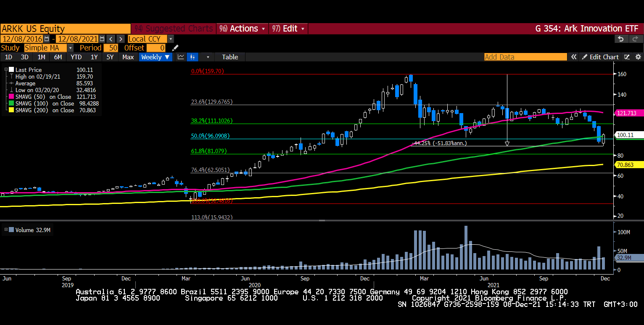Click the Last Price white color swatch
This screenshot has width=644, height=325.
click(x=11, y=70)
